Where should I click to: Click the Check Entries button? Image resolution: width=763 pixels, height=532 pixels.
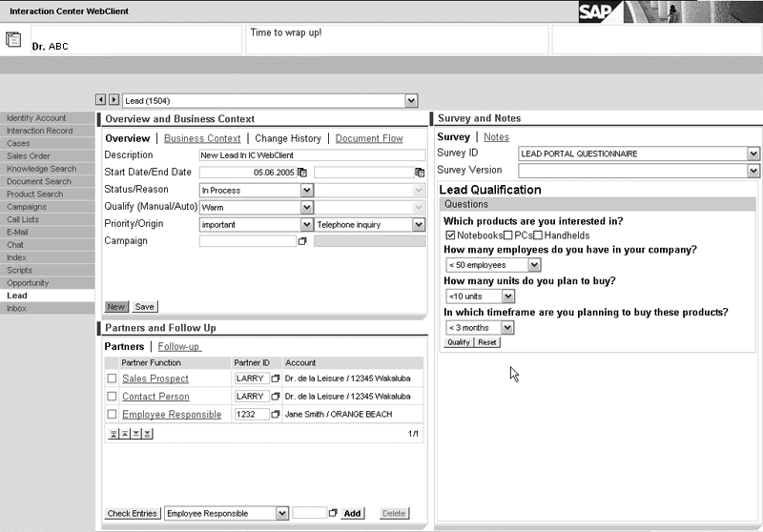pos(132,514)
